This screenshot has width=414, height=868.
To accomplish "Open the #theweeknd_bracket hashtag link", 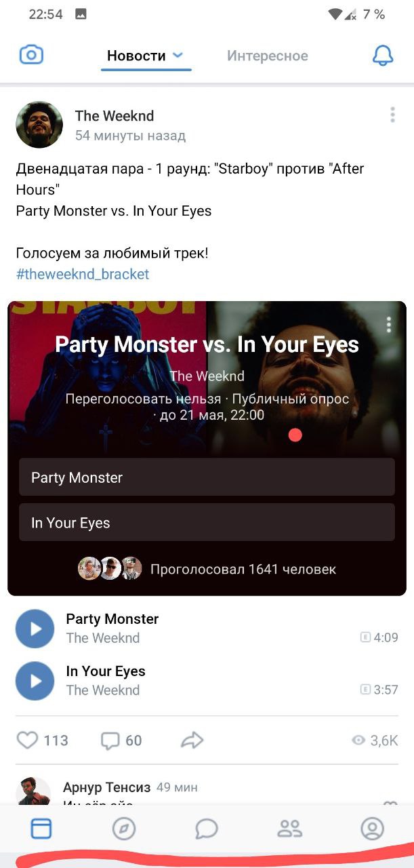I will [83, 274].
